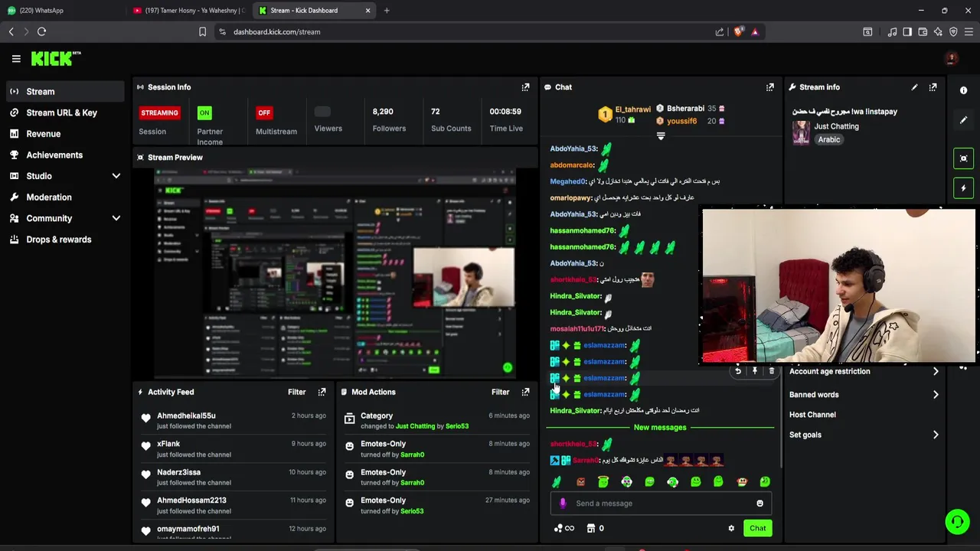Click AhmedHossam2213 in Activity Feed
Screen dimensions: 980x551
point(191,500)
